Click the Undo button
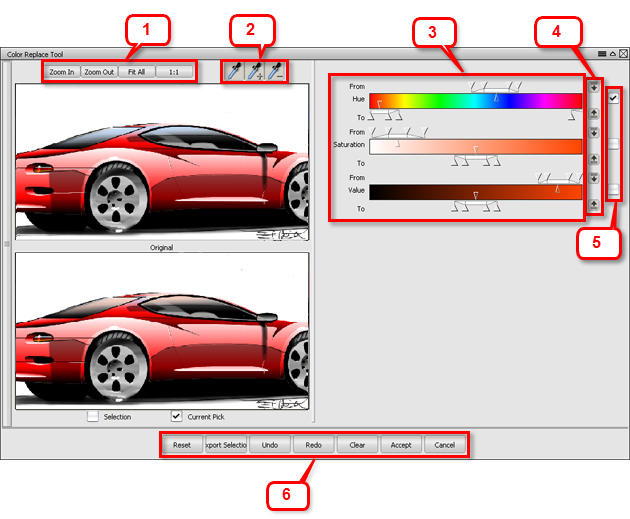 [x=270, y=445]
